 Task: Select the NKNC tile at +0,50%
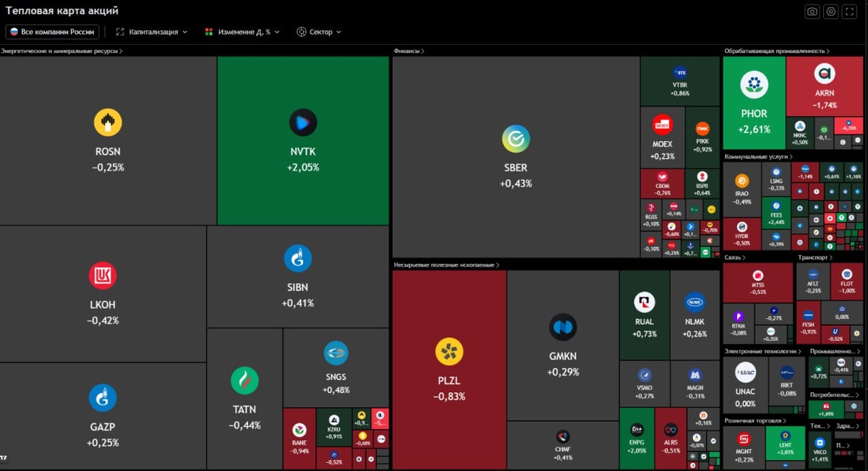click(800, 135)
